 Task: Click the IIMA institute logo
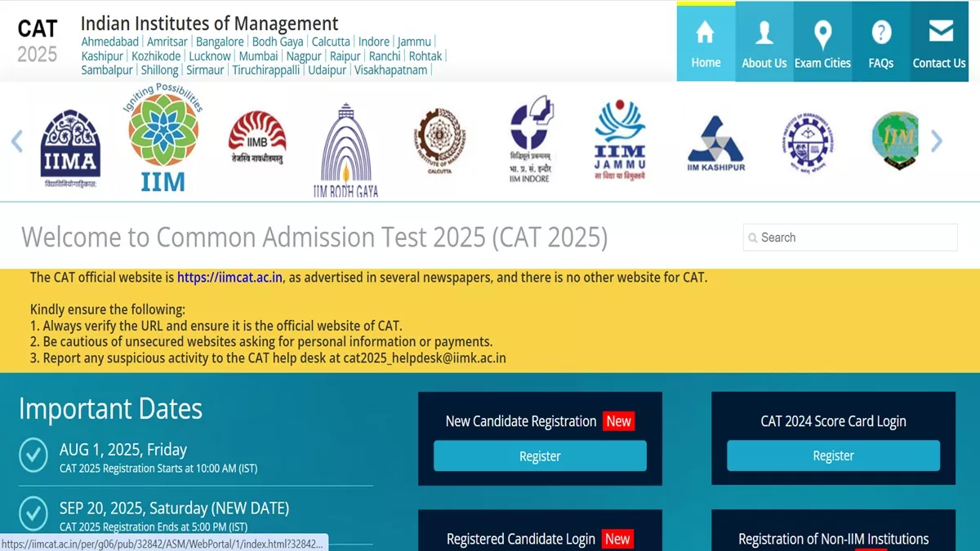pos(70,149)
